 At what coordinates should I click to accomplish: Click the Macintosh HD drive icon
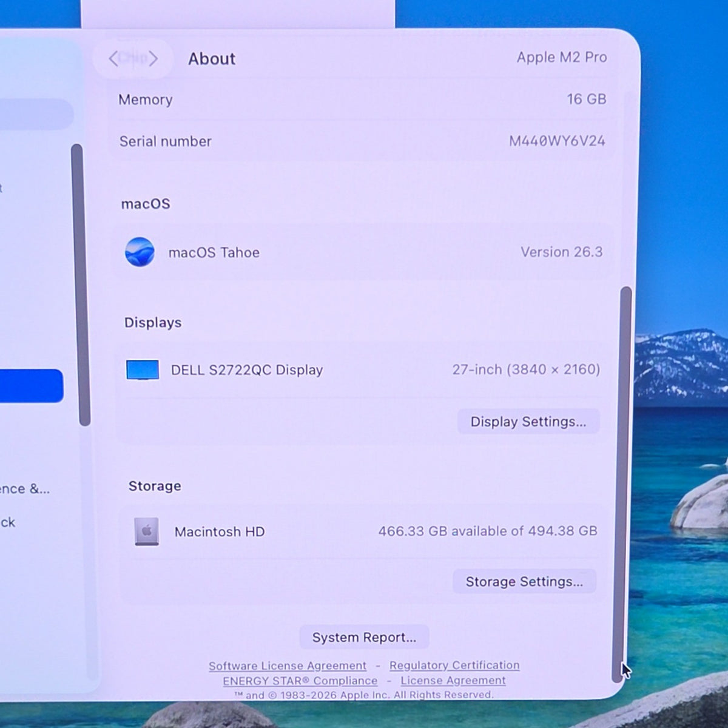[x=147, y=531]
